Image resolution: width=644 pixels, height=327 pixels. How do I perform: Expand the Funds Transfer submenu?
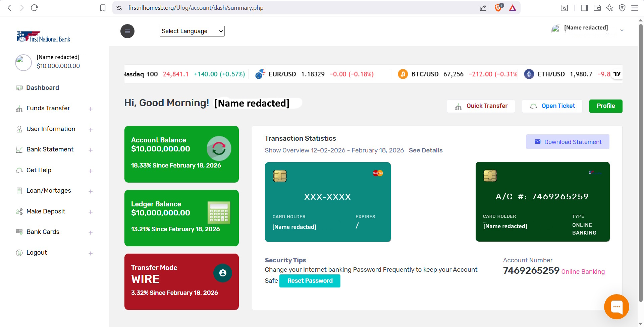click(x=91, y=109)
